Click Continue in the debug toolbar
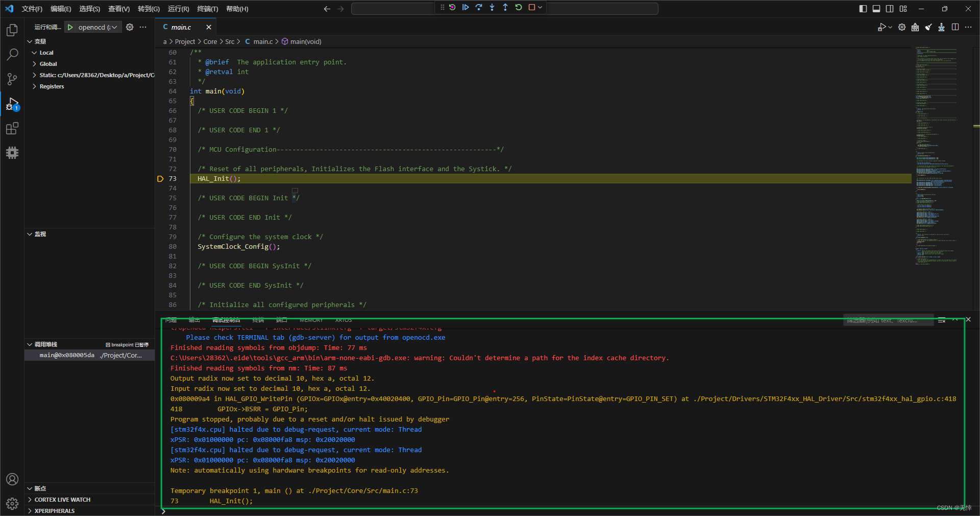Image resolution: width=980 pixels, height=516 pixels. tap(465, 7)
